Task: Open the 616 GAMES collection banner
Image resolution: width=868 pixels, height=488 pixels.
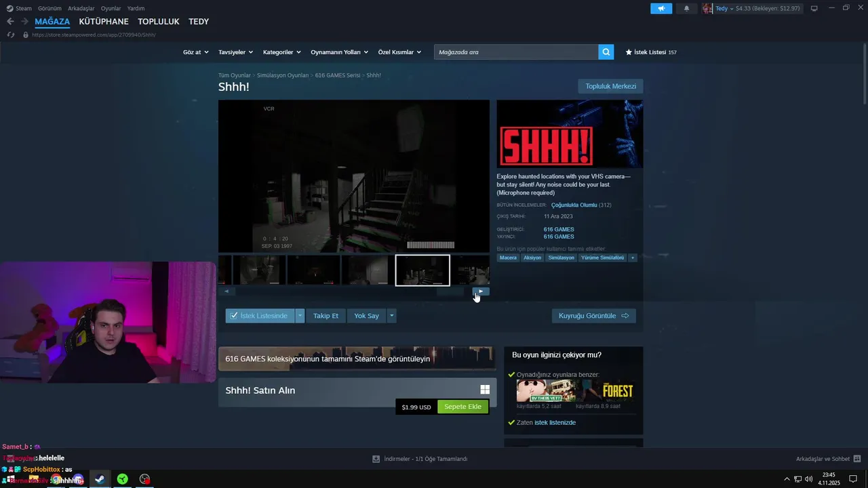Action: click(357, 359)
